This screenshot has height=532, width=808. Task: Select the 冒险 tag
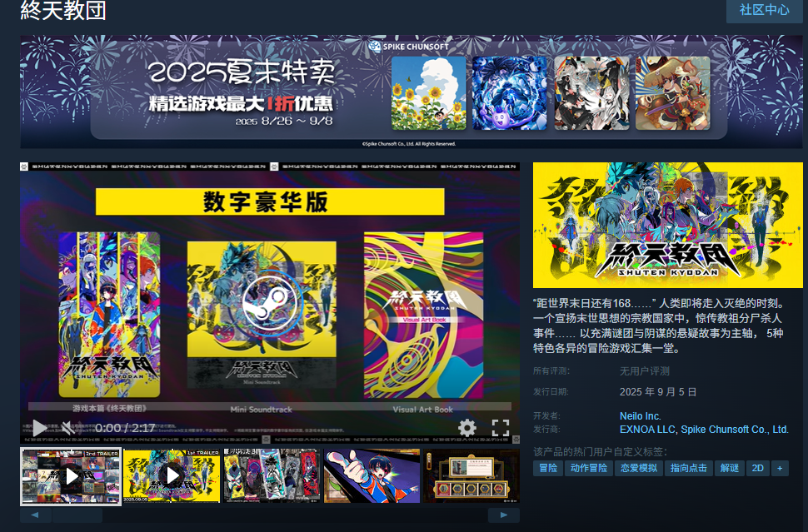coord(548,468)
